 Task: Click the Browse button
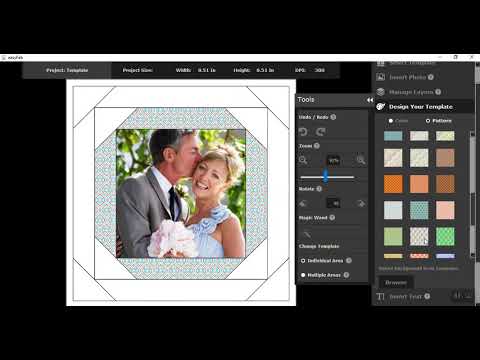[x=396, y=283]
